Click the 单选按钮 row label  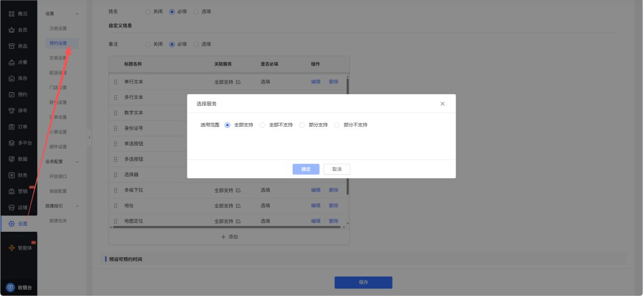point(133,144)
